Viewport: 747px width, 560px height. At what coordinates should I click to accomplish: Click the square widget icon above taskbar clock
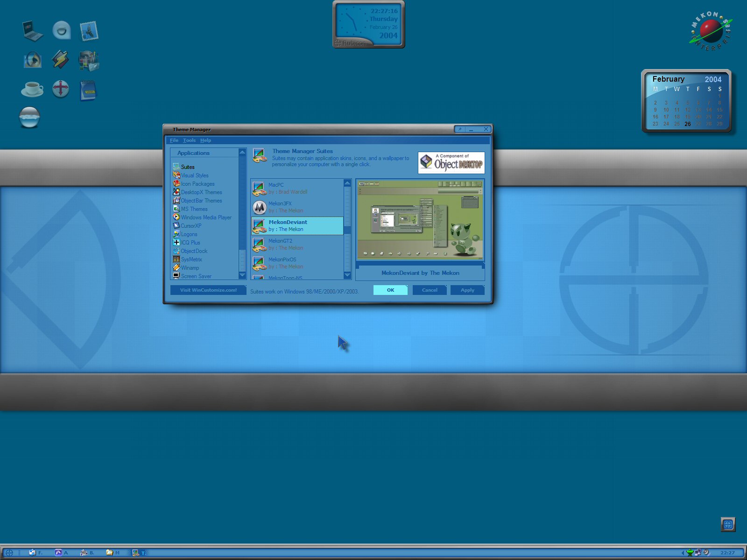click(x=728, y=525)
